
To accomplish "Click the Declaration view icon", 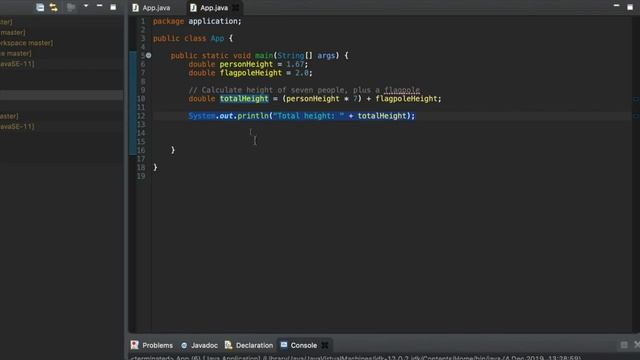I will click(228, 345).
